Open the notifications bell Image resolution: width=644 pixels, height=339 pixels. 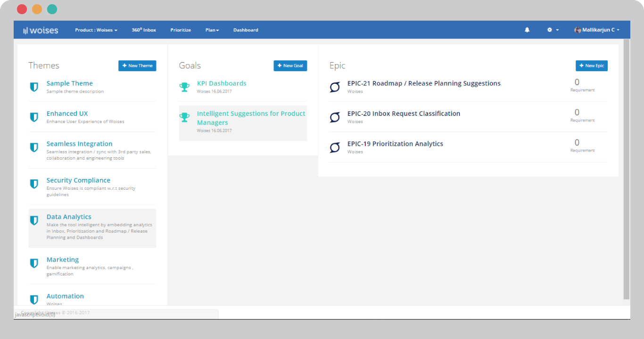pos(527,30)
